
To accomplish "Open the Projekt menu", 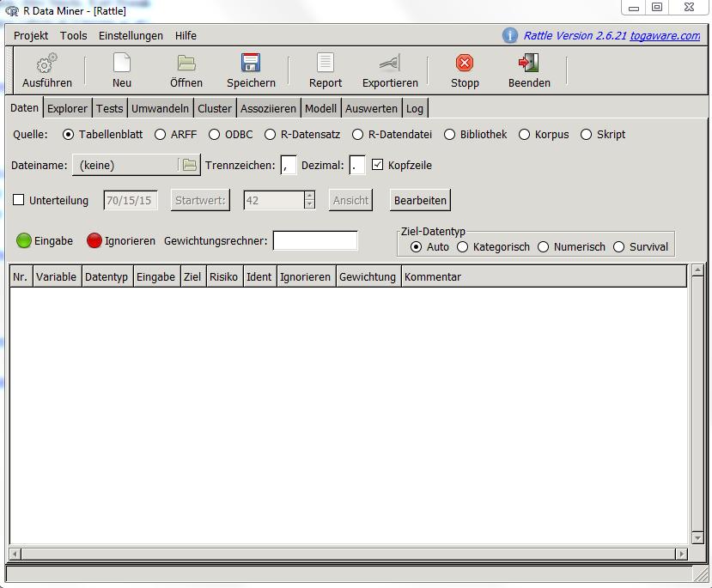I will point(31,35).
